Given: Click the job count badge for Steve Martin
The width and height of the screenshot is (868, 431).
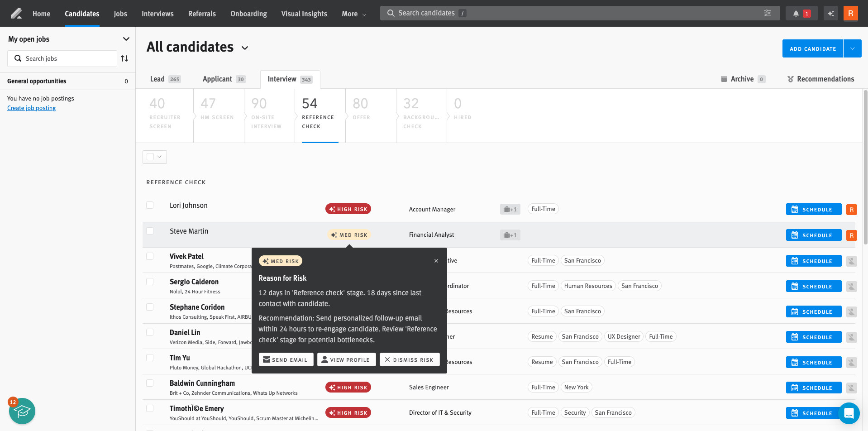Looking at the screenshot, I should pyautogui.click(x=510, y=235).
